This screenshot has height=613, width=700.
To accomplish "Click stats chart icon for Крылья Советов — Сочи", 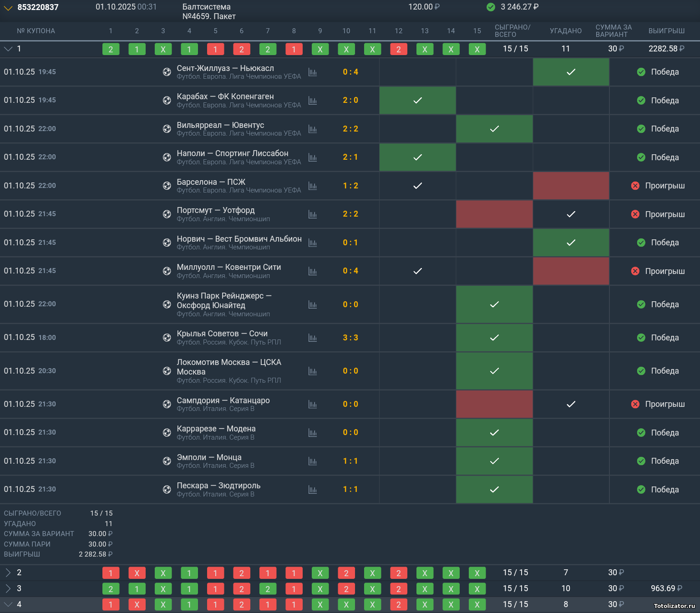I will pos(312,338).
